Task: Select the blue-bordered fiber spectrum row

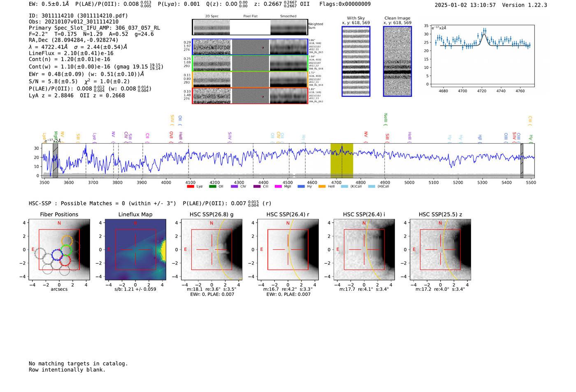Action: coord(250,47)
